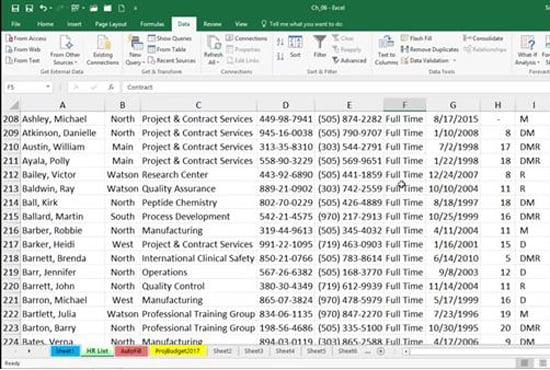
Task: Click cell with Ashley, Michael
Action: 62,119
